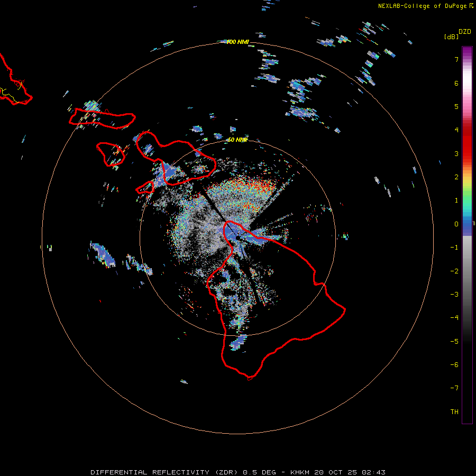
Task: Click the 50 NMI range ring label
Action: tap(237, 140)
